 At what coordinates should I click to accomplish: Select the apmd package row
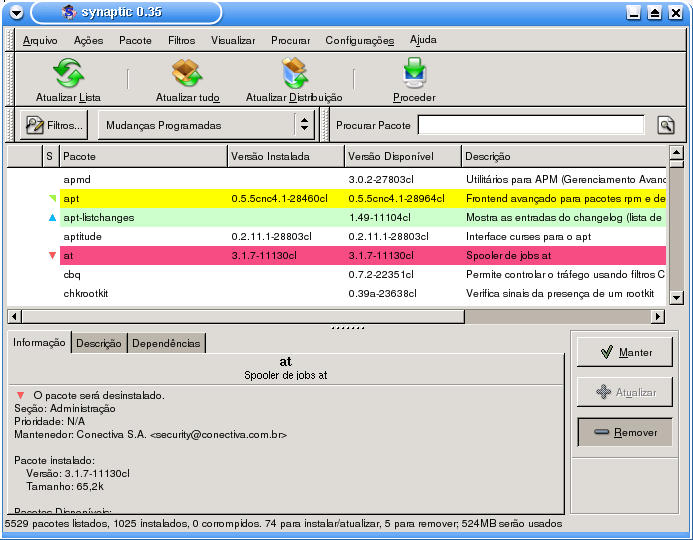[336, 179]
